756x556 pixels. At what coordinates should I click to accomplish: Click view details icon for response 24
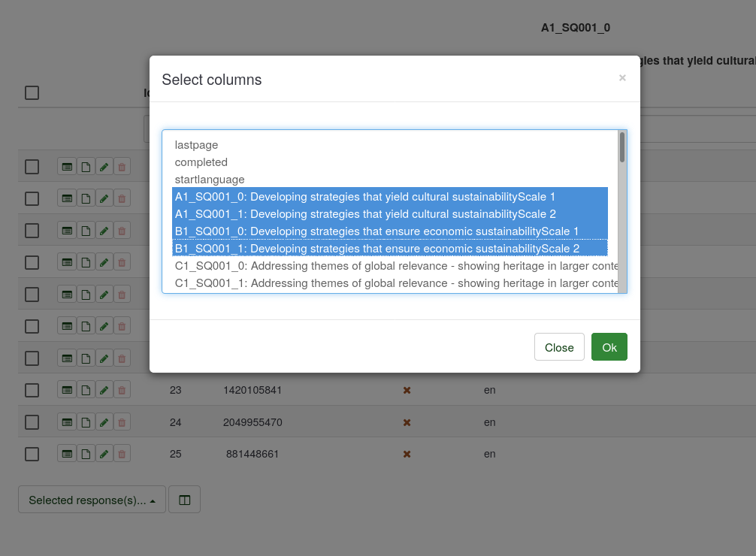coord(67,422)
